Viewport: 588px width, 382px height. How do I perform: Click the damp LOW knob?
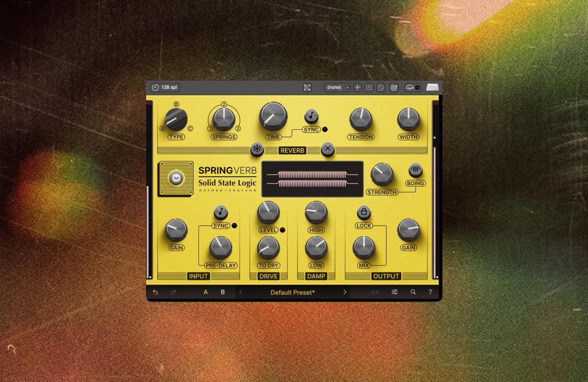point(316,248)
